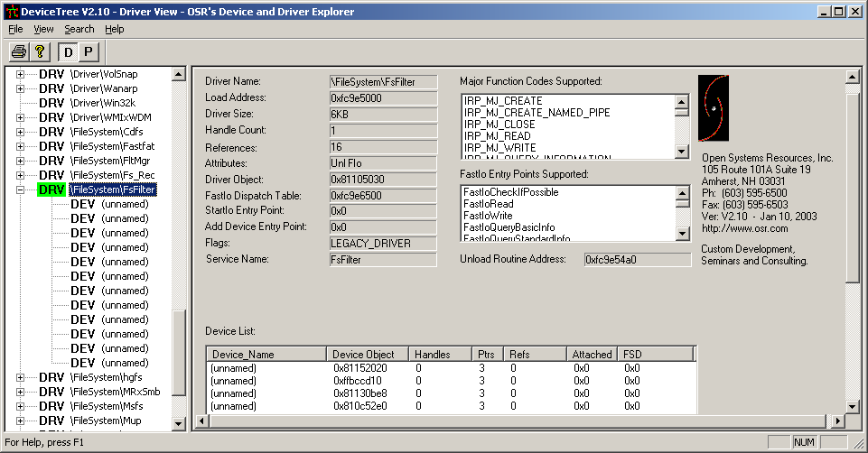Click the http://www.osr.com address text
Image resolution: width=868 pixels, height=453 pixels.
coord(744,228)
